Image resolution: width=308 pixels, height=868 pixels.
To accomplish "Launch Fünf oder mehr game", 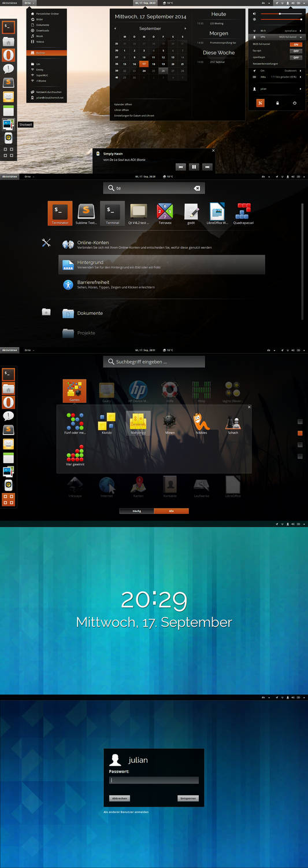I will pyautogui.click(x=75, y=423).
